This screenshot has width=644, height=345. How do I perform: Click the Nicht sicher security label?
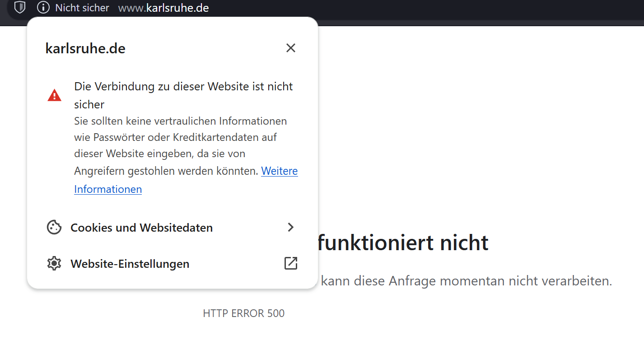(x=82, y=8)
